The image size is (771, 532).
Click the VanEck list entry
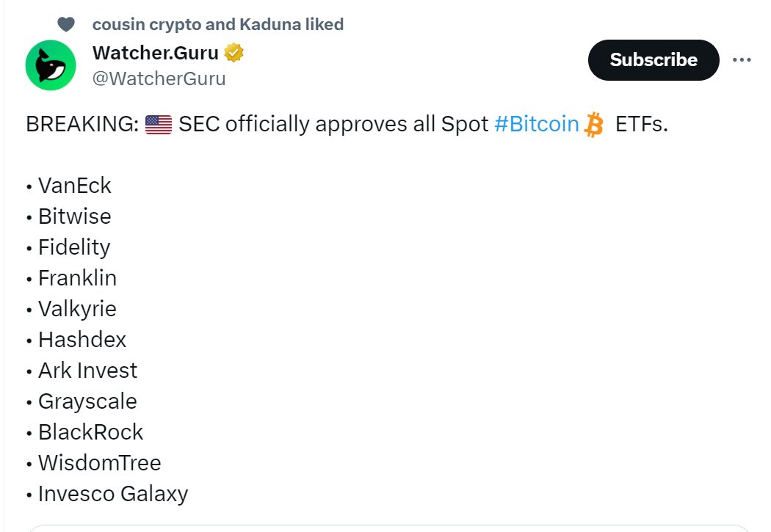pyautogui.click(x=74, y=186)
